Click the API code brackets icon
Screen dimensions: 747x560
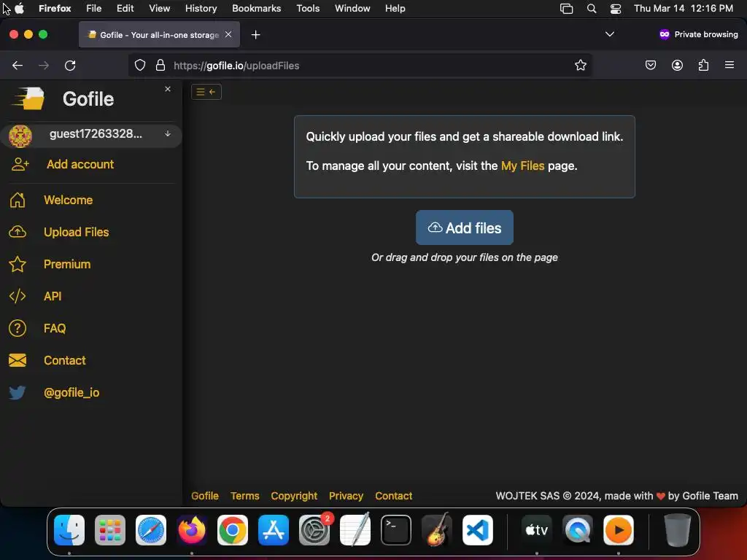pos(18,296)
